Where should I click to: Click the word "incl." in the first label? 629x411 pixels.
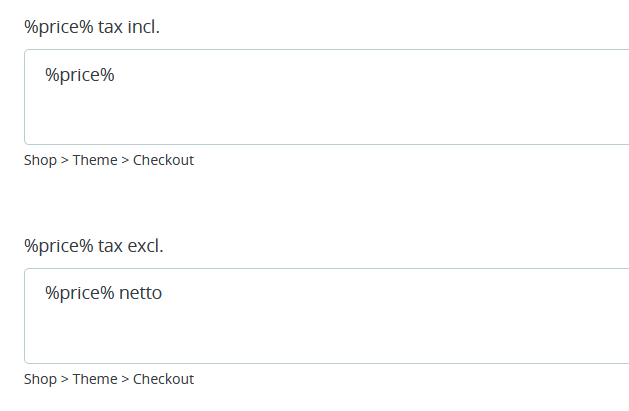(x=143, y=27)
